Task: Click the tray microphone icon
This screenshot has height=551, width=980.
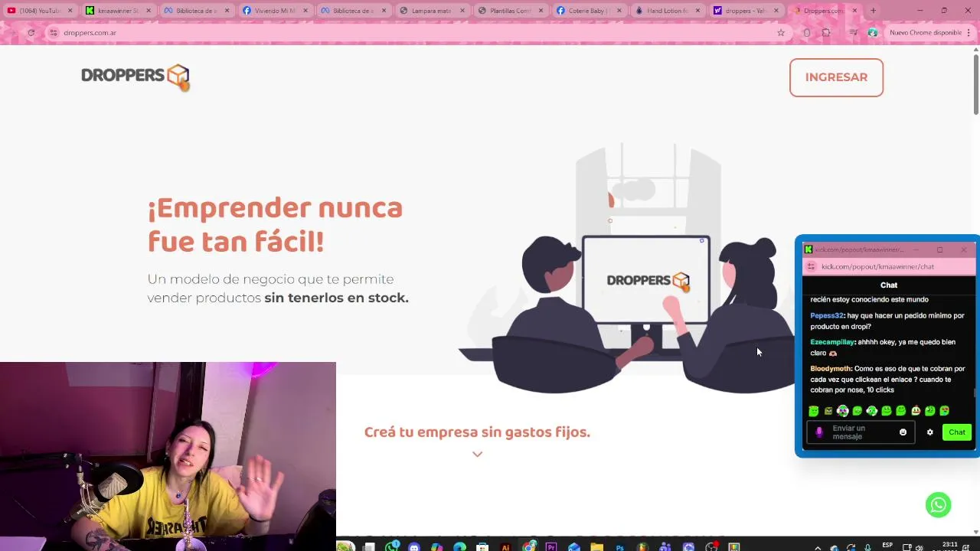Action: [867, 547]
